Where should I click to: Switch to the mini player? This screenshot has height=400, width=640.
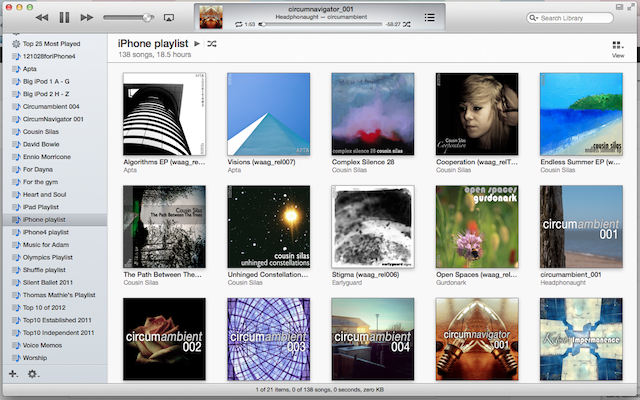pos(619,7)
